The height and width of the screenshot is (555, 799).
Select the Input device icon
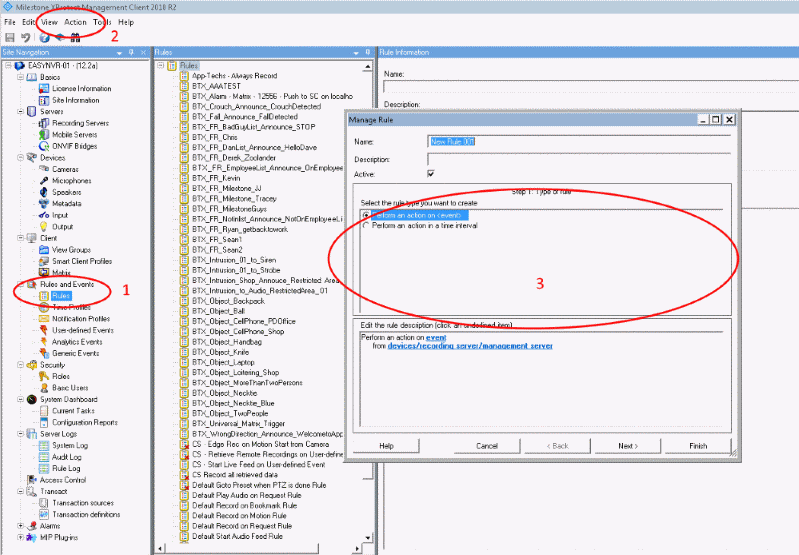[x=44, y=215]
